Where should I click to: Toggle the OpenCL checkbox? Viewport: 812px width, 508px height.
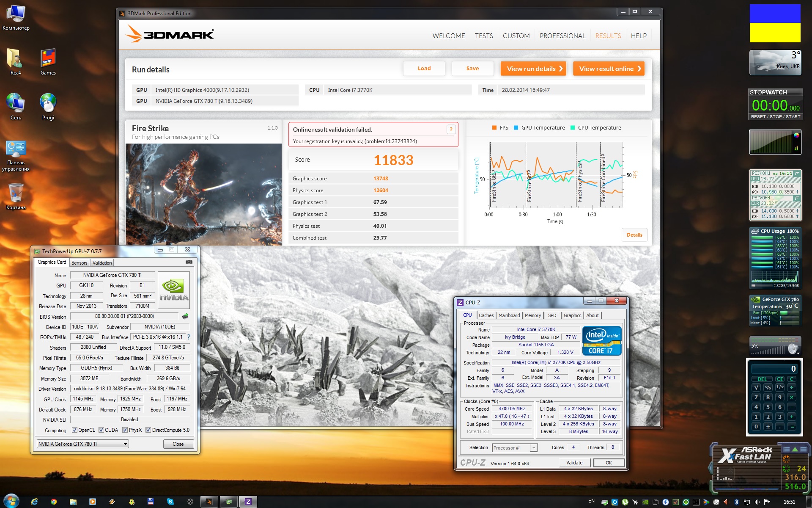(74, 430)
